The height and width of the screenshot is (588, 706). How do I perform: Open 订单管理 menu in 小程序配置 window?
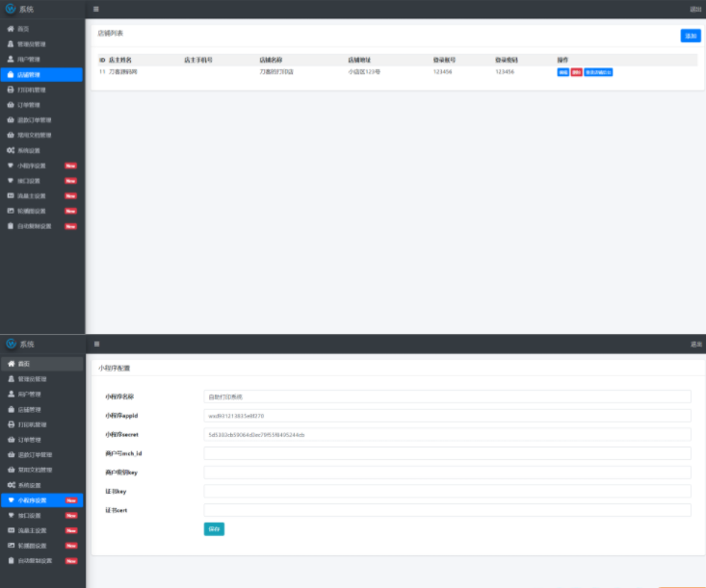42,440
